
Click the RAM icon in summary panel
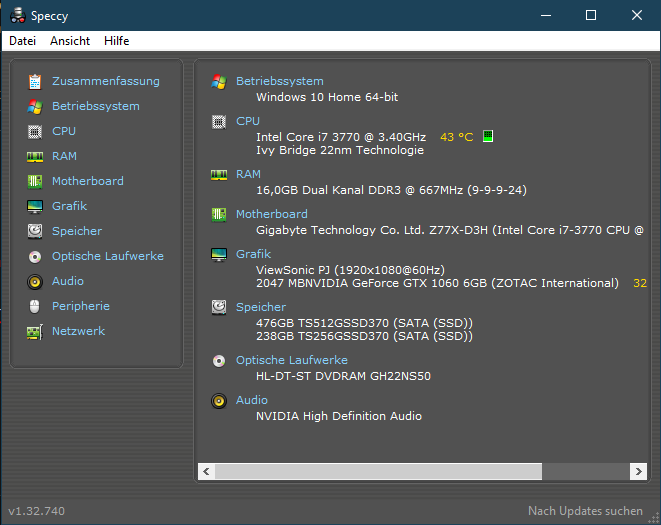(x=219, y=175)
